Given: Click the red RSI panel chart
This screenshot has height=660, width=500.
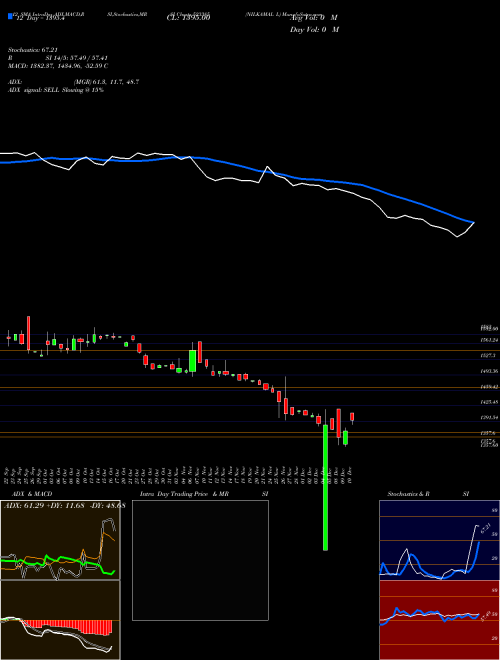Looking at the screenshot, I should pyautogui.click(x=439, y=620).
